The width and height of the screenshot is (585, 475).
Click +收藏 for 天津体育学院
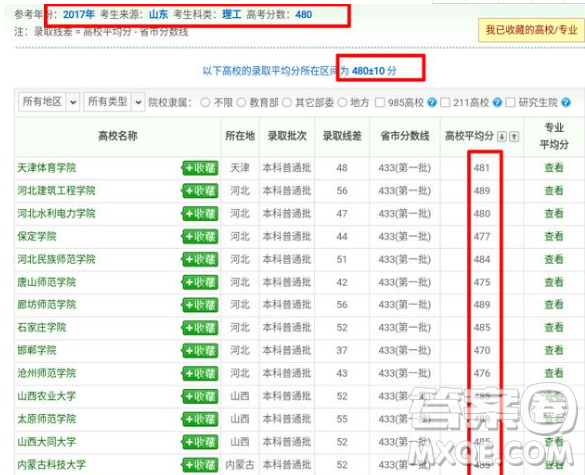(x=200, y=168)
